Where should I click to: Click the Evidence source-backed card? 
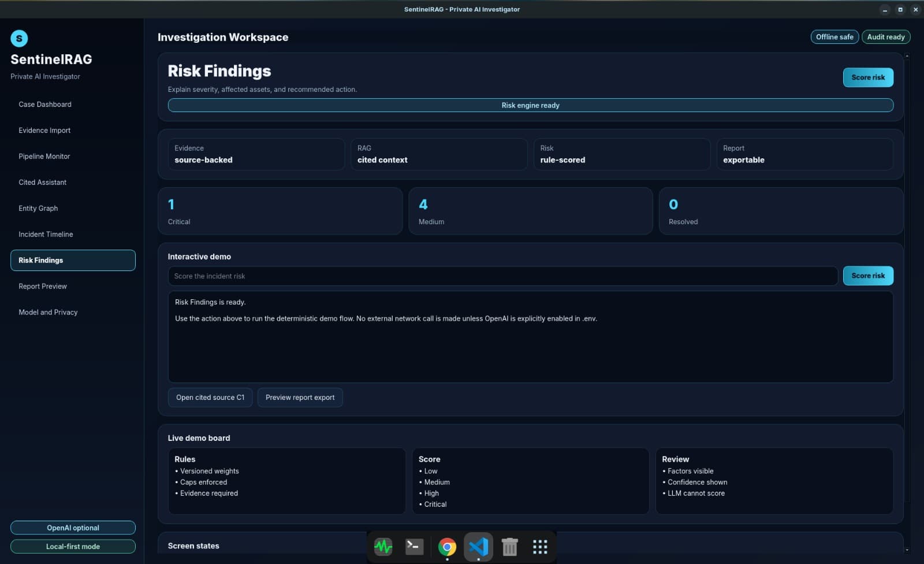tap(256, 154)
